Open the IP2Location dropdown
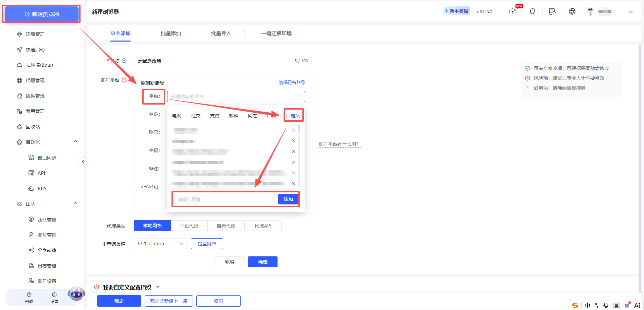 point(160,243)
